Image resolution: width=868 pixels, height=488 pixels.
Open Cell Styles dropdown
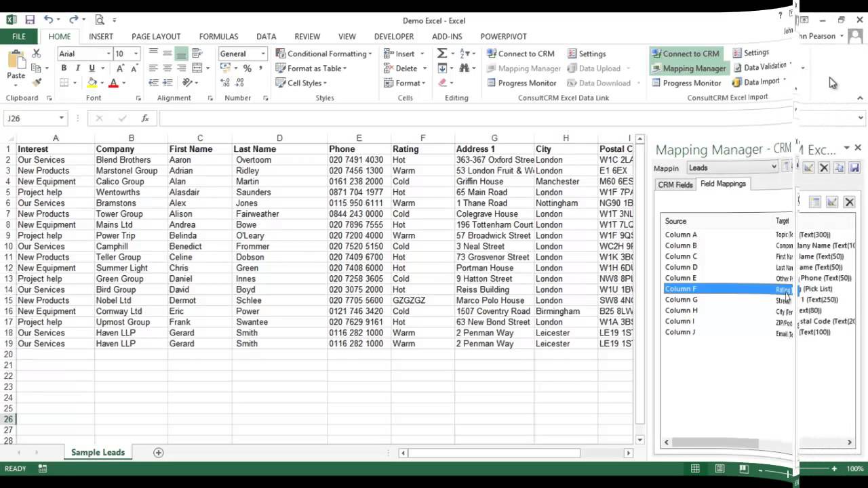(x=301, y=83)
